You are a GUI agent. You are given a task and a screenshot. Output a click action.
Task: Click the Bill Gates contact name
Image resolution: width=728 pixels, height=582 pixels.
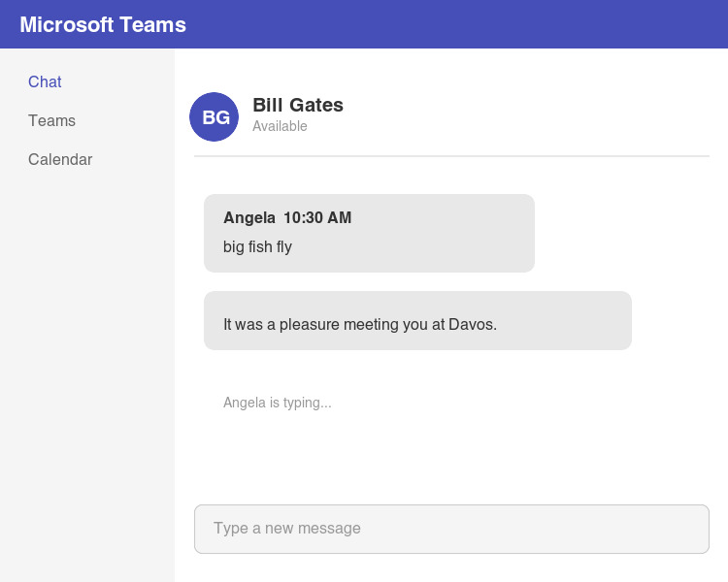[297, 105]
